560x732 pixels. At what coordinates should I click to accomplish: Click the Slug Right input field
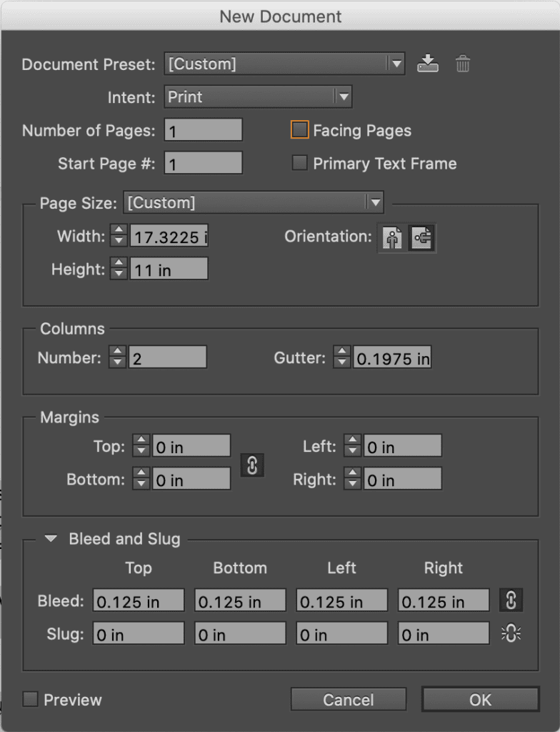pos(444,633)
